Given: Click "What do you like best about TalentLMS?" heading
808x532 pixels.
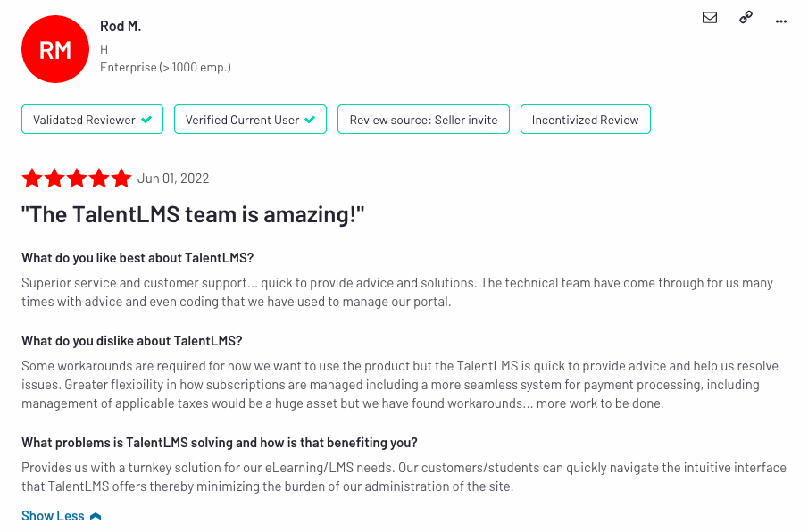Looking at the screenshot, I should [x=137, y=258].
